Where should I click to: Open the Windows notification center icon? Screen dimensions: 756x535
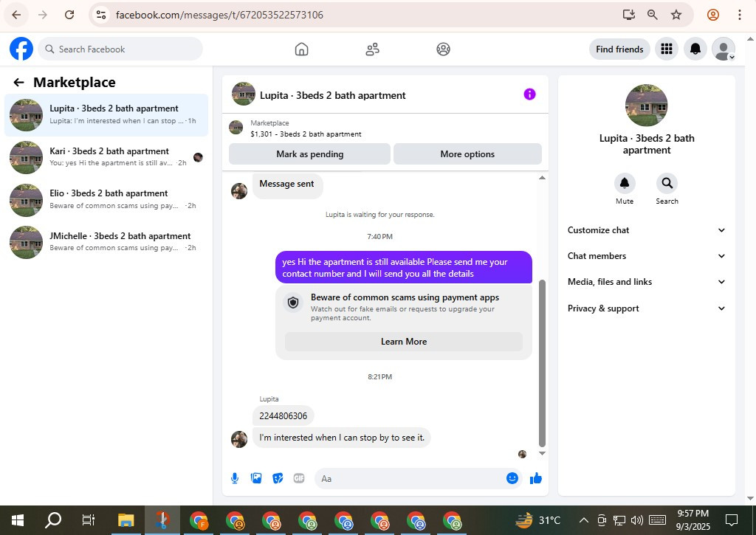point(732,520)
